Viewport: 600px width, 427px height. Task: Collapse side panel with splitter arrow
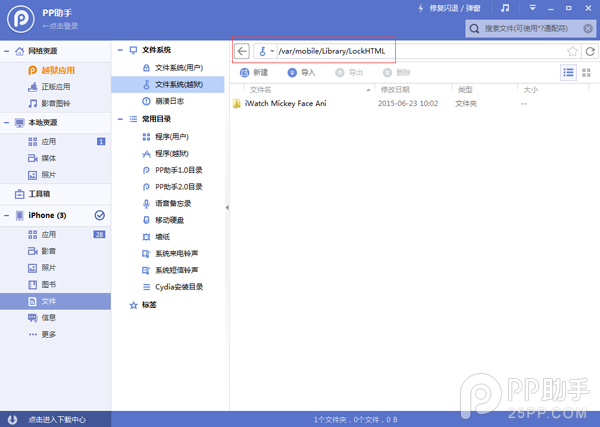(227, 207)
